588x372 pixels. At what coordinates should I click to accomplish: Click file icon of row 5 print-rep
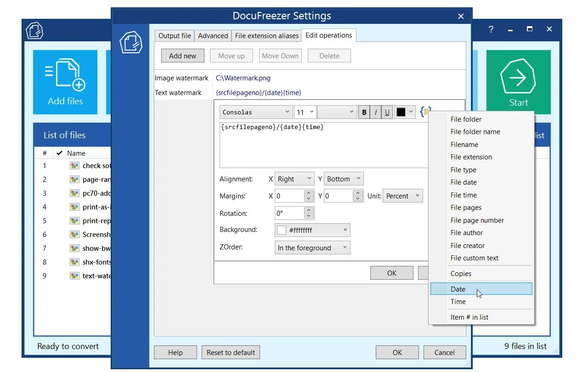point(74,221)
